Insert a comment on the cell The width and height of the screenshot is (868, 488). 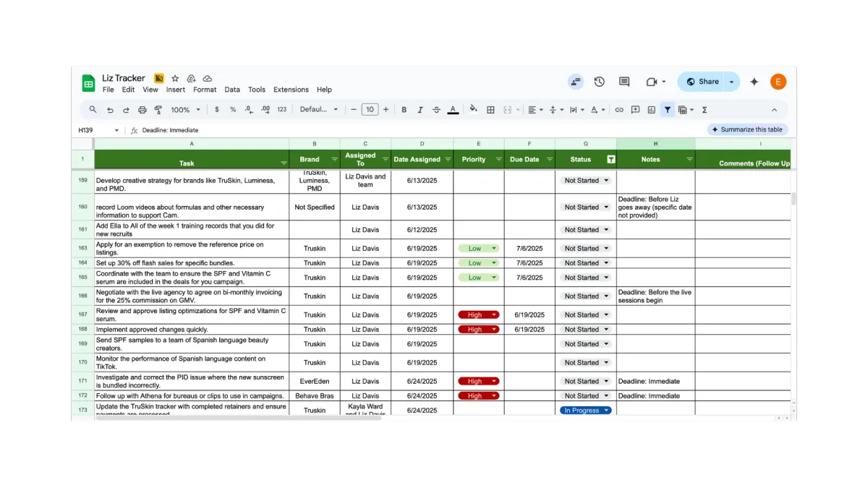pyautogui.click(x=635, y=110)
